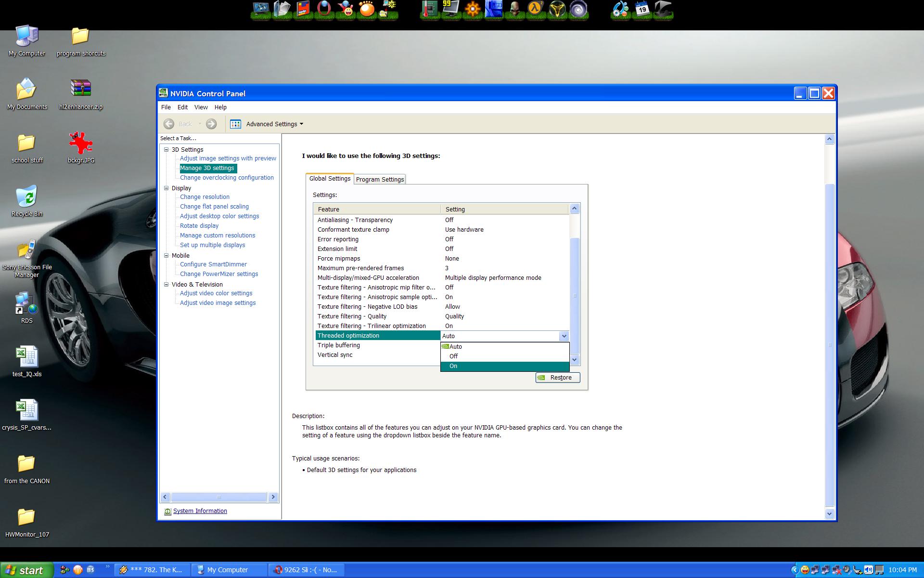Collapse the Video & Television tree node
The width and height of the screenshot is (924, 578).
point(167,284)
